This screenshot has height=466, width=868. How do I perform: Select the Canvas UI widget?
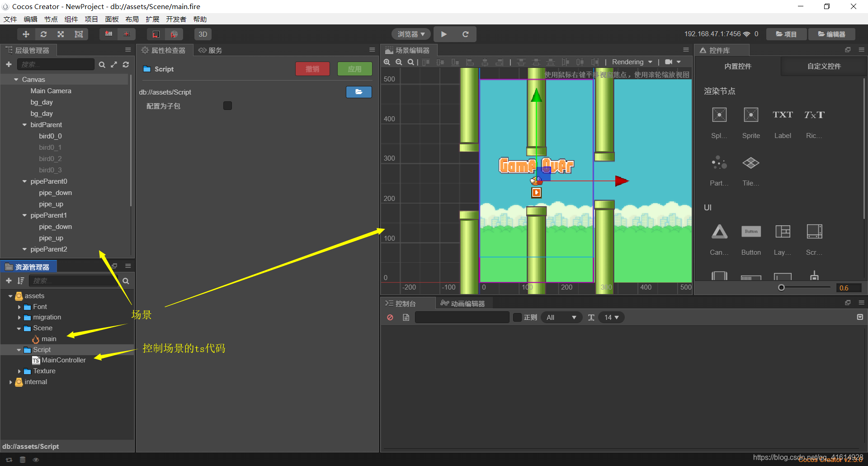(719, 239)
